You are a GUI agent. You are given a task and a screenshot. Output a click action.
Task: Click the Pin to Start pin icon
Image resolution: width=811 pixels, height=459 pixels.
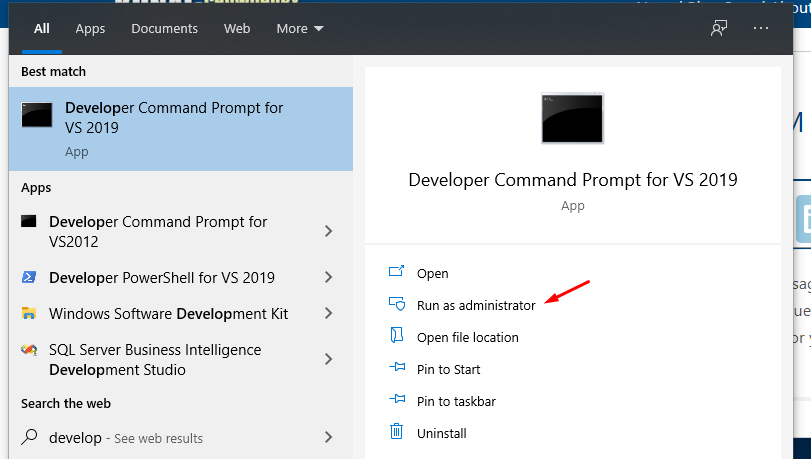[397, 367]
